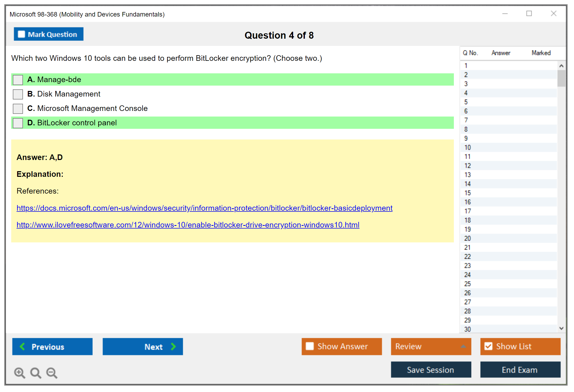574x392 pixels.
Task: Close the exam window
Action: coord(553,14)
